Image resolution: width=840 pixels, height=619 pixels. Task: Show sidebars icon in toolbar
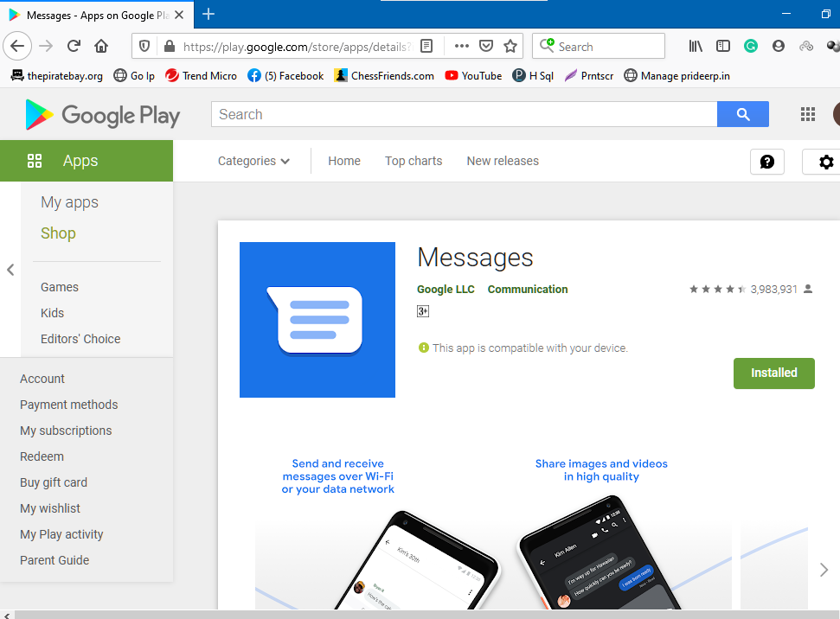[x=723, y=46]
